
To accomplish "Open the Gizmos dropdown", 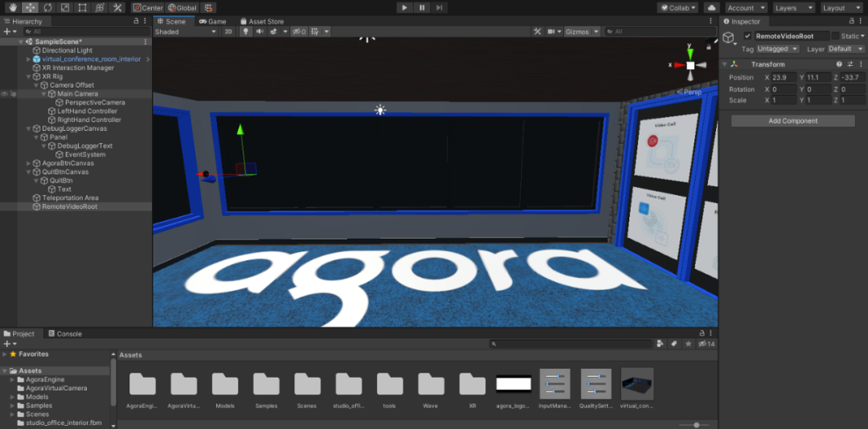I will [582, 31].
